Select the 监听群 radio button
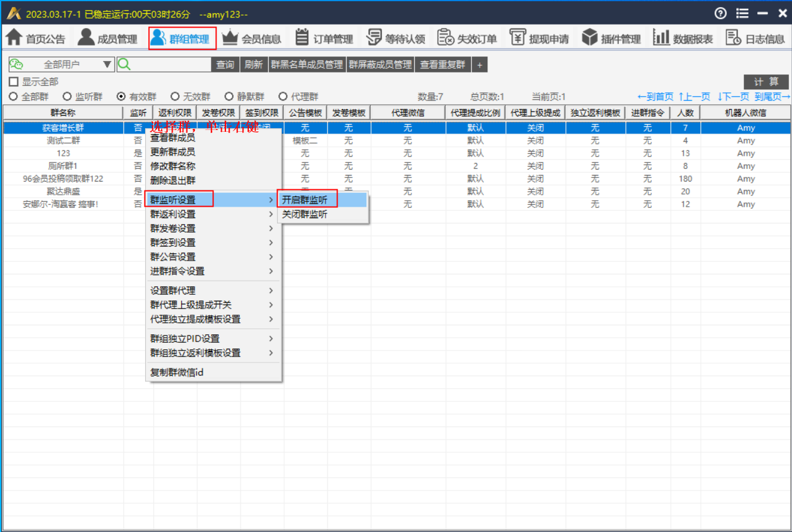792x532 pixels. [67, 96]
